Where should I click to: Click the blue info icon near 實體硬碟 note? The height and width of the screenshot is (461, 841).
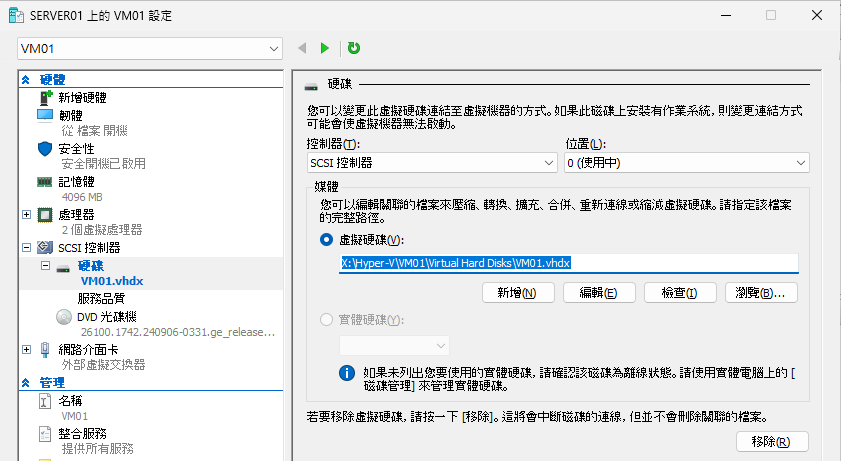point(348,372)
